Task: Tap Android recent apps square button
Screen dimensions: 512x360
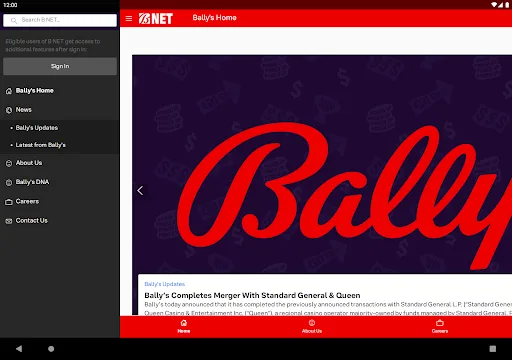Action: point(493,349)
